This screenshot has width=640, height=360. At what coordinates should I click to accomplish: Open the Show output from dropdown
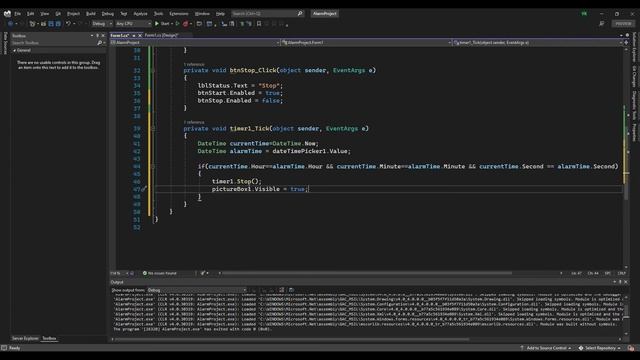pyautogui.click(x=197, y=290)
